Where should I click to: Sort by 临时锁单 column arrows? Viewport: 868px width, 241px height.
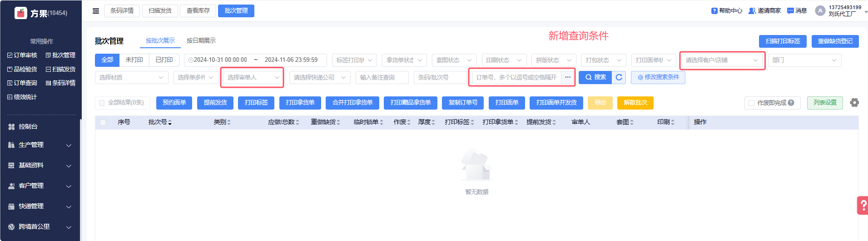pos(382,122)
